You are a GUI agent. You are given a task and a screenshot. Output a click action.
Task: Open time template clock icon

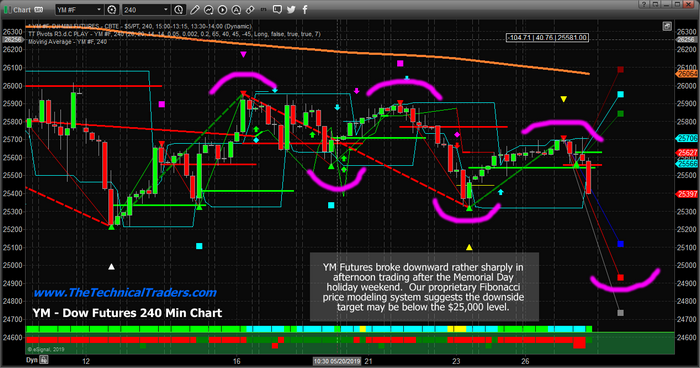coord(178,9)
